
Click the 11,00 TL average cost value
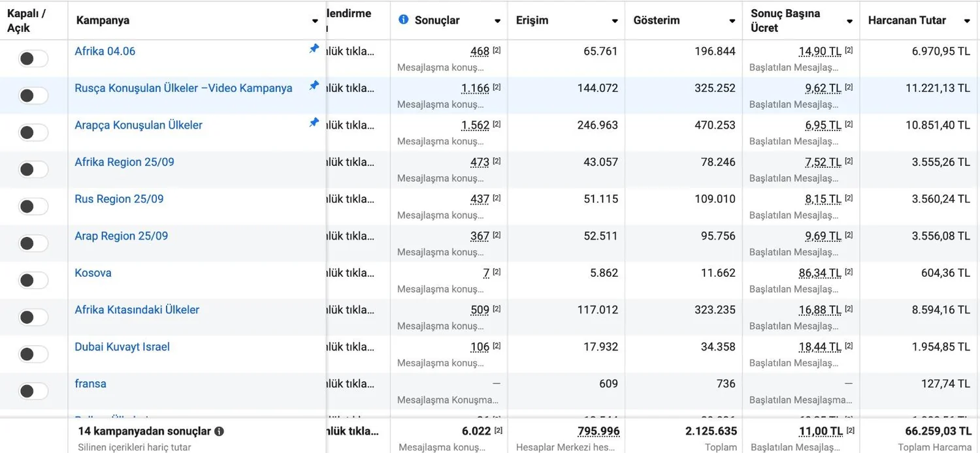[x=821, y=431]
